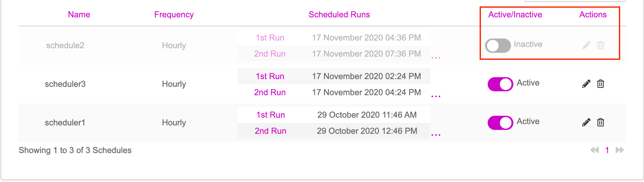Click the Active/Inactive column header

pos(515,14)
